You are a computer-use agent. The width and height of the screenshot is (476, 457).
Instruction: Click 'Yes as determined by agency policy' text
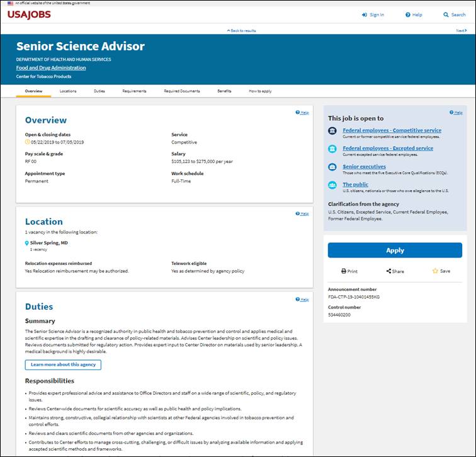click(208, 271)
